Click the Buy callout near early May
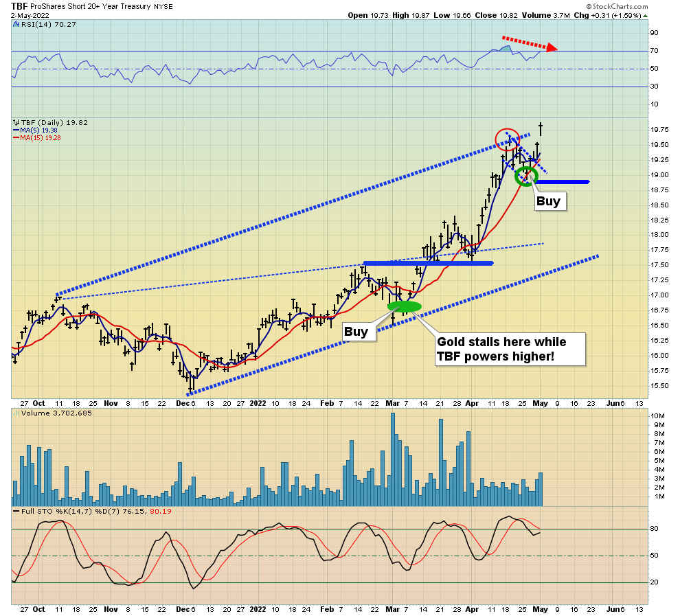This screenshot has height=616, width=680. [550, 201]
